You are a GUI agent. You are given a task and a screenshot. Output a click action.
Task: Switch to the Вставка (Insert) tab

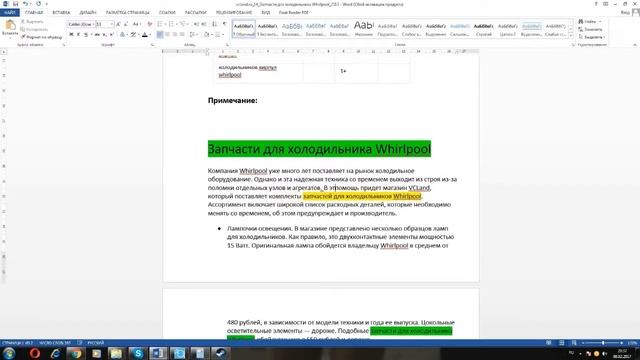(x=61, y=13)
